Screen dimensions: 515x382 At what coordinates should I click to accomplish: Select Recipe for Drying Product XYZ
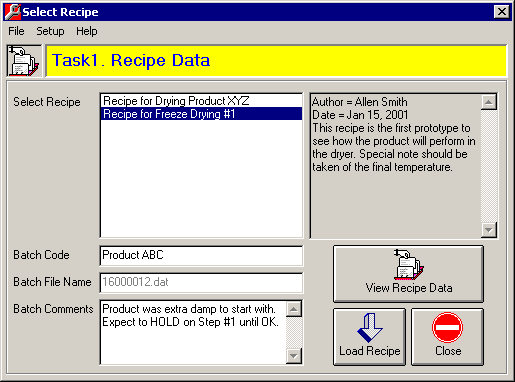point(201,101)
